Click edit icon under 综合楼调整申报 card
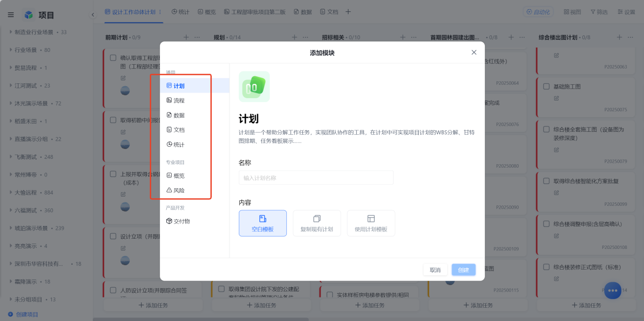The image size is (644, 321). [556, 236]
